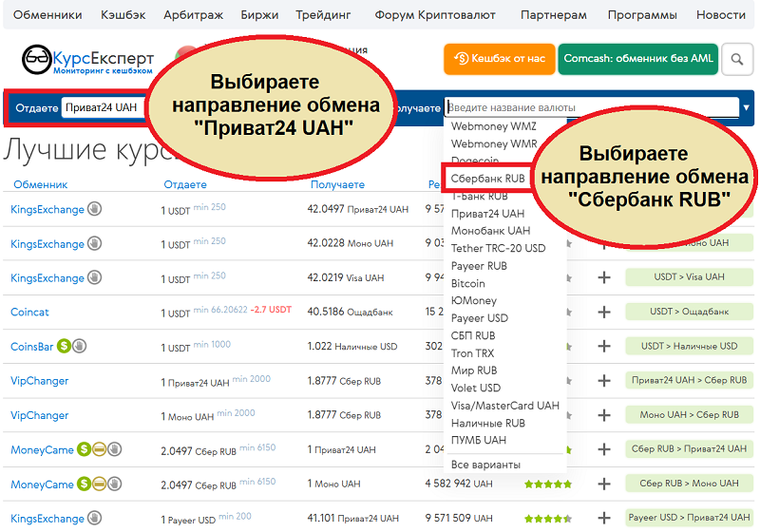The height and width of the screenshot is (532, 760).
Task: Pick Монобанк UAH from the dropdown
Action: pyautogui.click(x=490, y=231)
